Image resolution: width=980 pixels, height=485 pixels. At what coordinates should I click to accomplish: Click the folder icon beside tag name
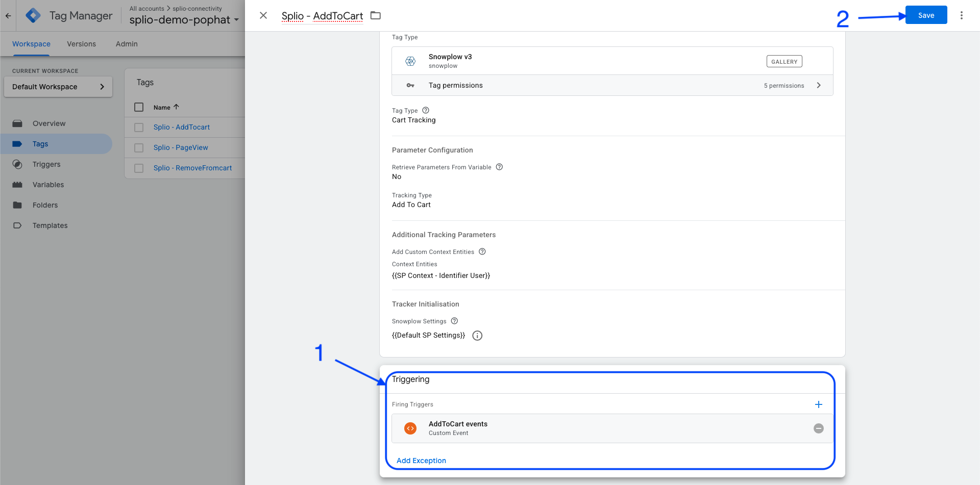pos(376,15)
